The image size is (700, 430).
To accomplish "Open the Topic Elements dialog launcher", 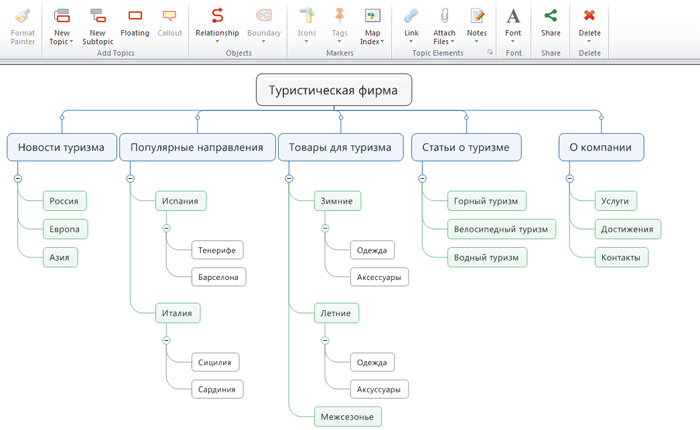I will click(490, 53).
